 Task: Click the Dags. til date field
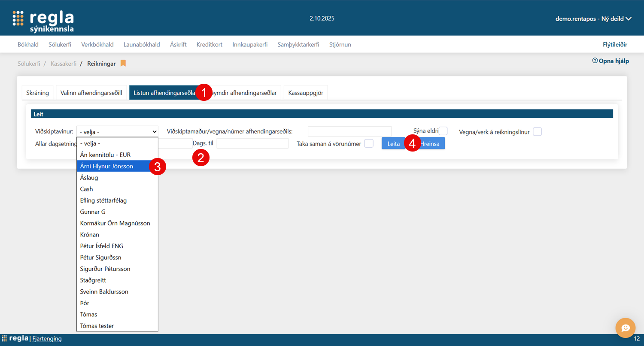coord(252,143)
